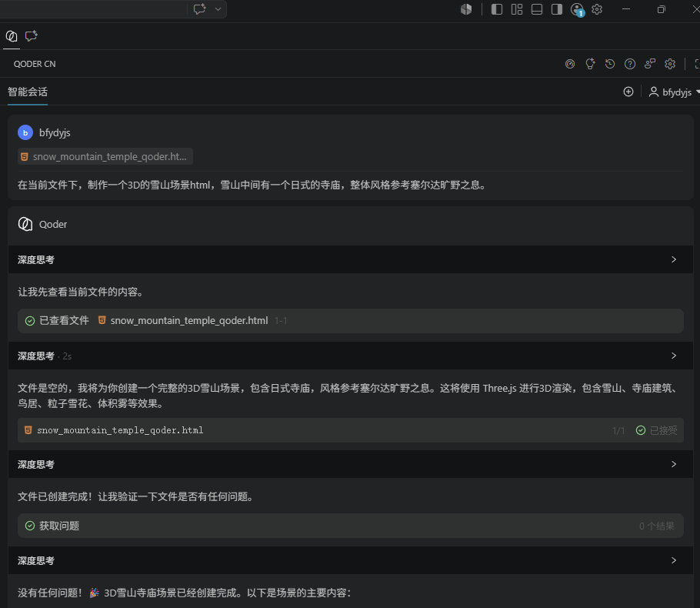700x608 pixels.
Task: Select the Qoder logo tab icon
Action: (x=12, y=36)
